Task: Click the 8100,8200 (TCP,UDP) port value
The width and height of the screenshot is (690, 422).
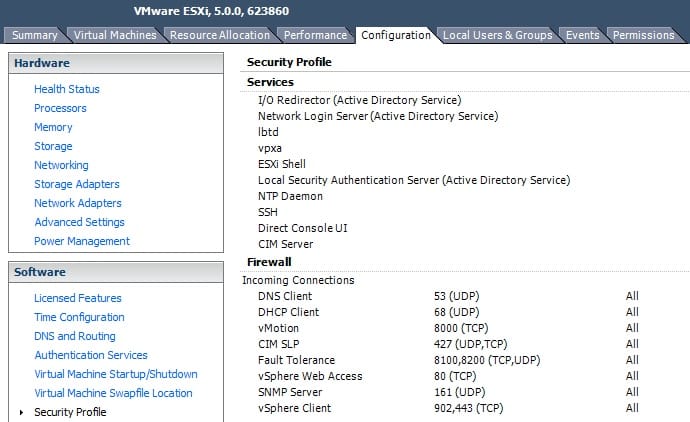Action: (x=487, y=360)
